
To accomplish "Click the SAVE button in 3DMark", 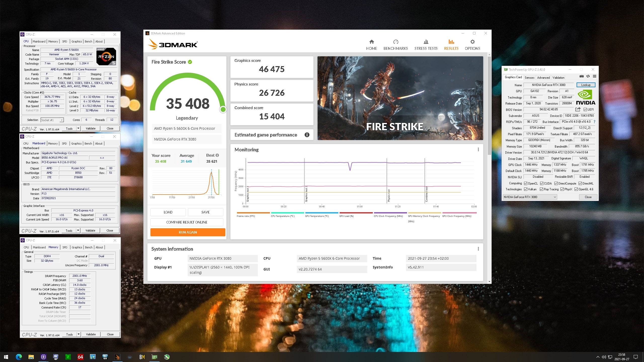I will [206, 212].
